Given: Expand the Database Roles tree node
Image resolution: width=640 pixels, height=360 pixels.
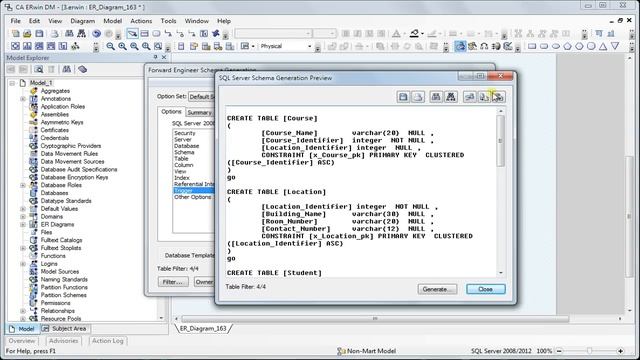Looking at the screenshot, I should pyautogui.click(x=23, y=185).
